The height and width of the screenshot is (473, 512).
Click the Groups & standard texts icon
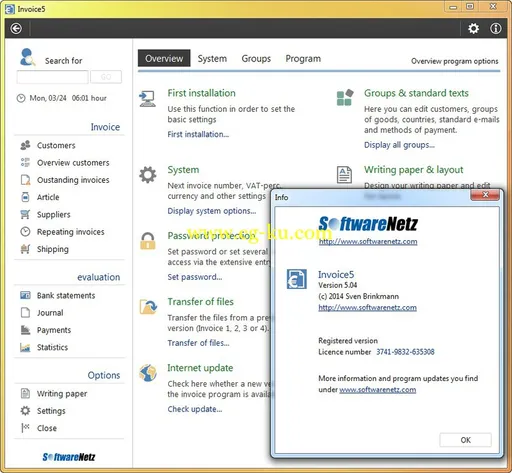(345, 98)
